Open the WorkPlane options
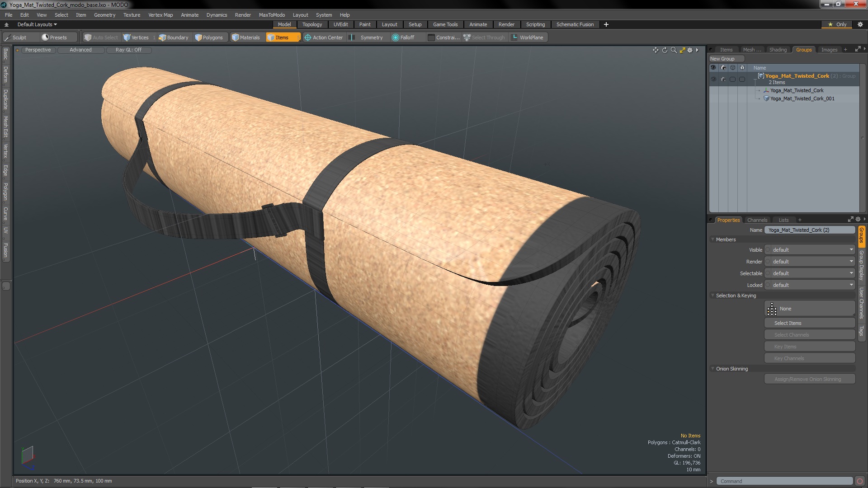This screenshot has height=488, width=868. tap(528, 38)
